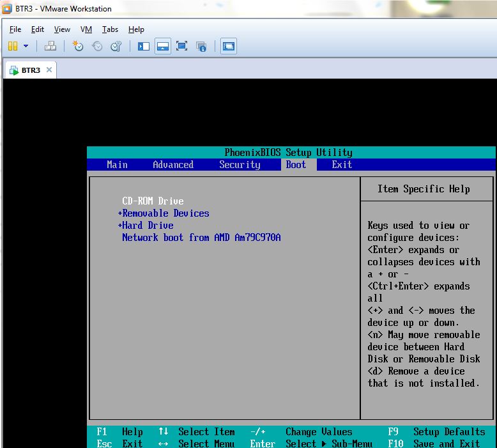Select the BTR3 virtual machine tab
497x448 pixels.
(30, 70)
